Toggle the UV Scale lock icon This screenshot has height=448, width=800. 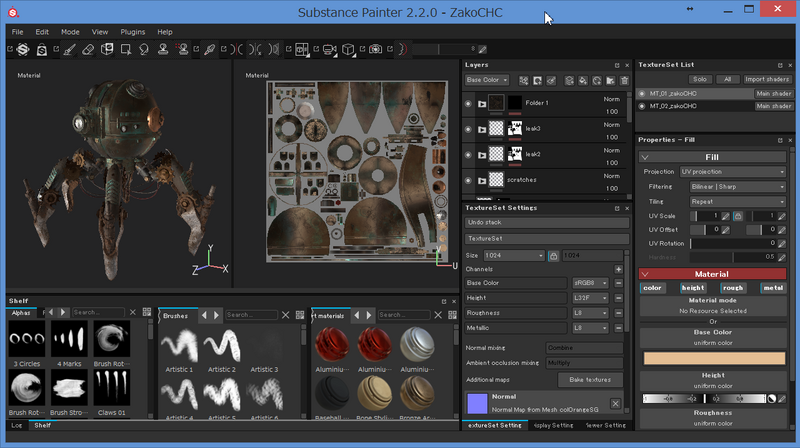point(738,216)
